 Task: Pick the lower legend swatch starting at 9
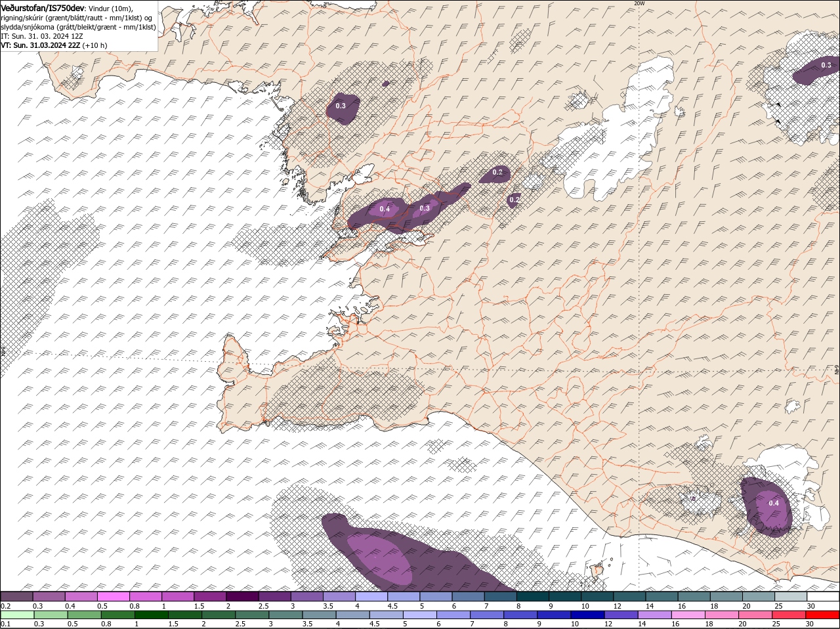coord(555,615)
